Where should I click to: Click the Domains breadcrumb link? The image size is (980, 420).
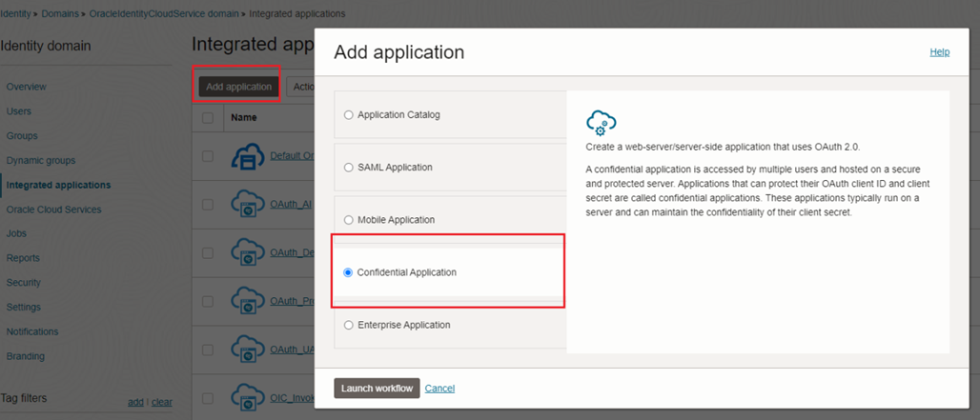click(60, 13)
